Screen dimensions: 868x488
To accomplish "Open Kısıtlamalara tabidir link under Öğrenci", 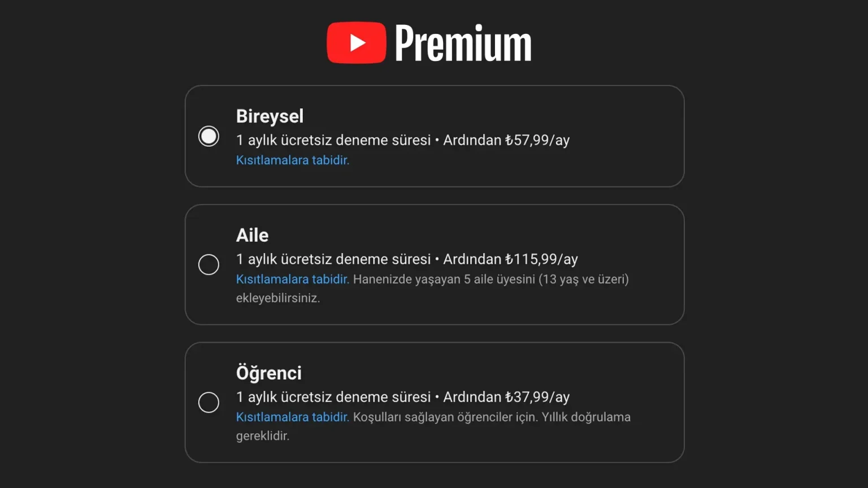I will (291, 417).
